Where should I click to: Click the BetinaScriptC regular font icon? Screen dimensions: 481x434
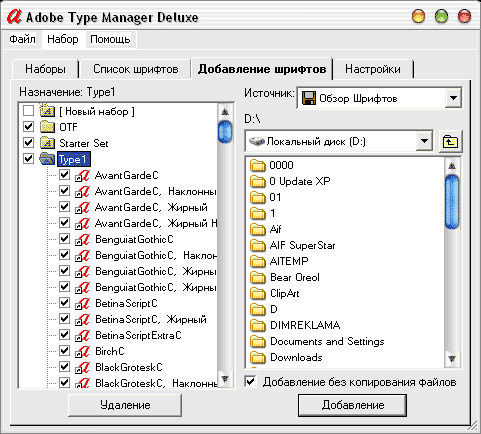(82, 303)
